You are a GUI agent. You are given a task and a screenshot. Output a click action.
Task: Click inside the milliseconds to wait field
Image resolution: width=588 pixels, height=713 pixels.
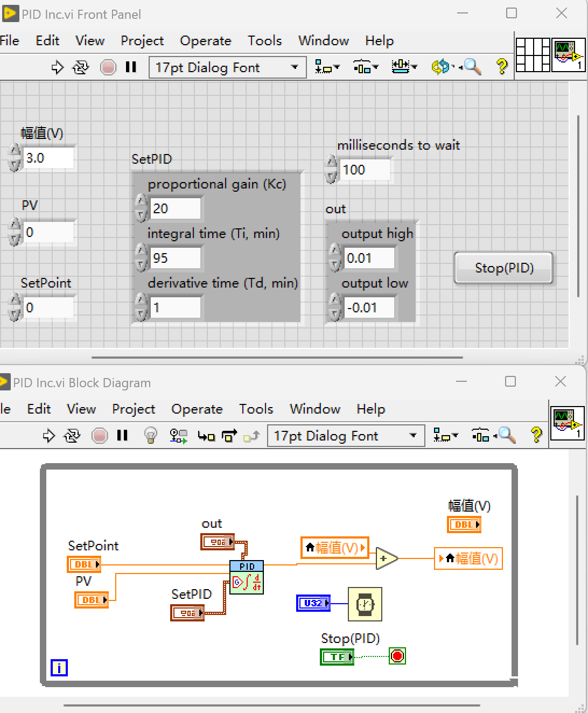coord(366,170)
